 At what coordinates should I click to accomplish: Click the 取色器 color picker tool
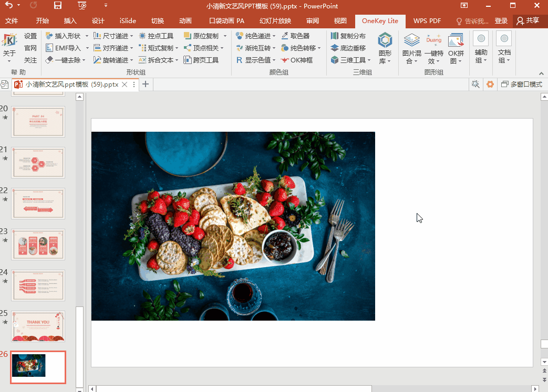295,36
